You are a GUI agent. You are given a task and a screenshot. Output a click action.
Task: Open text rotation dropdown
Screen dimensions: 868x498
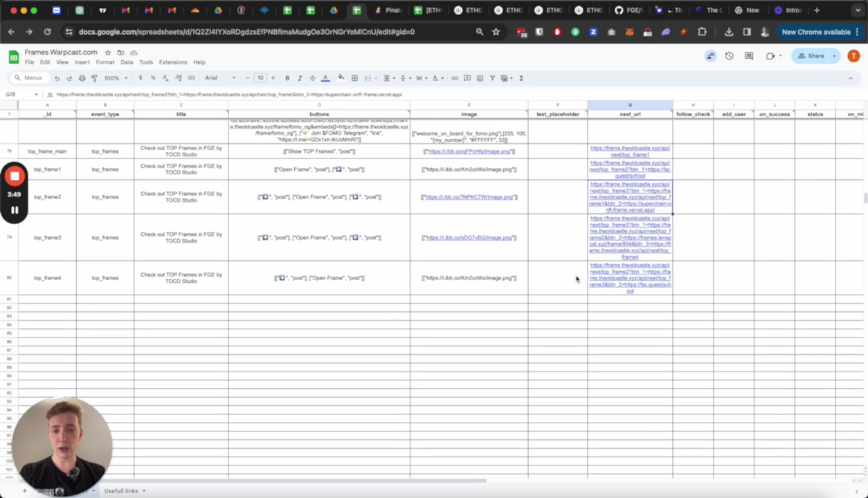437,78
